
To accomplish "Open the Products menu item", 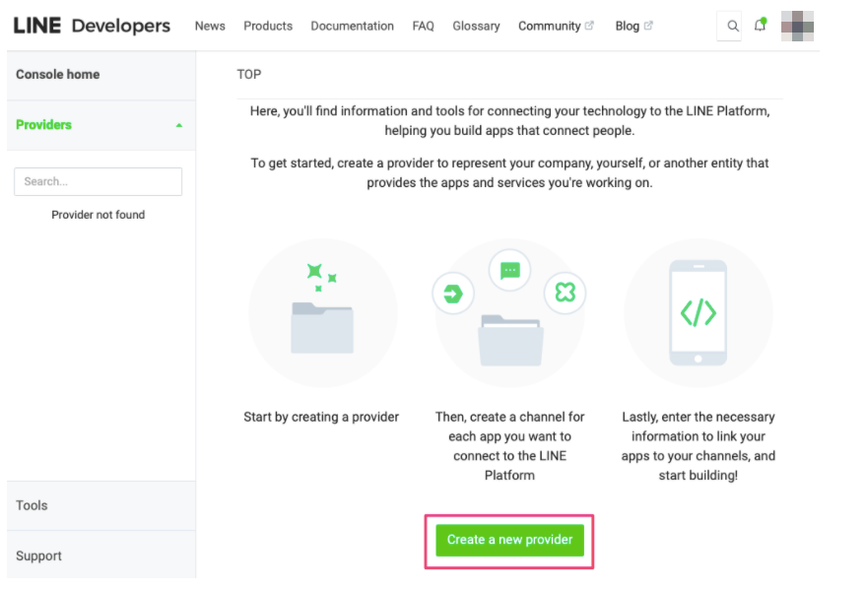I will pyautogui.click(x=268, y=26).
